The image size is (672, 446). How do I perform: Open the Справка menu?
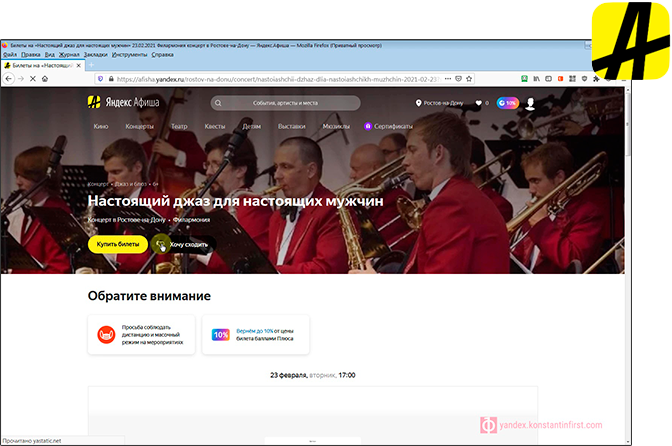click(x=162, y=55)
